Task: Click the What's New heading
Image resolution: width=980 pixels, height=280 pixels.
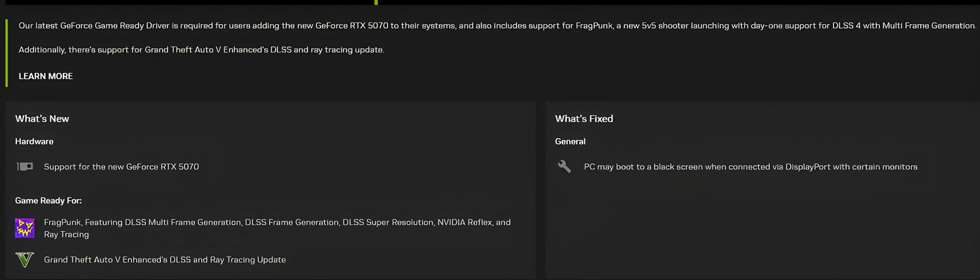Action: point(42,119)
